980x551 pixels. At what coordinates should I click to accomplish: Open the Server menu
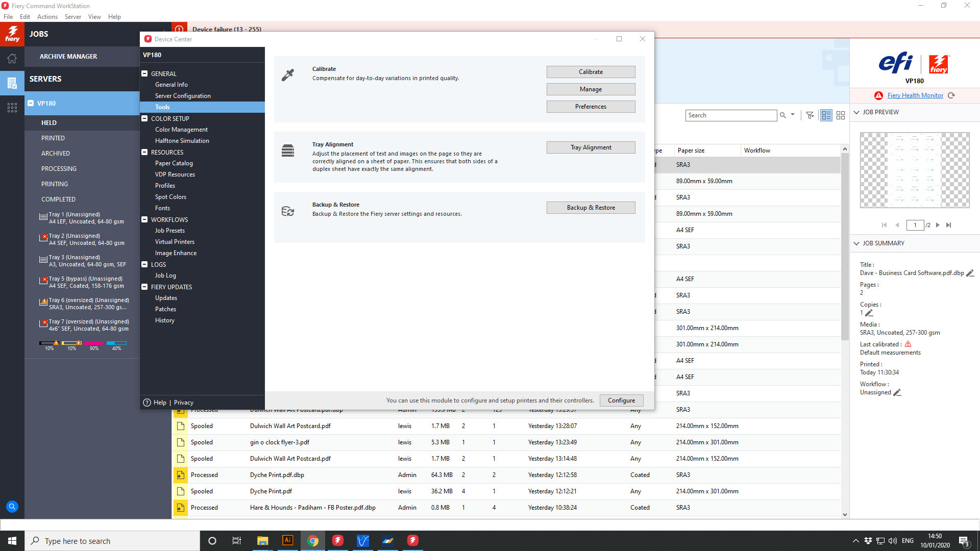point(73,16)
